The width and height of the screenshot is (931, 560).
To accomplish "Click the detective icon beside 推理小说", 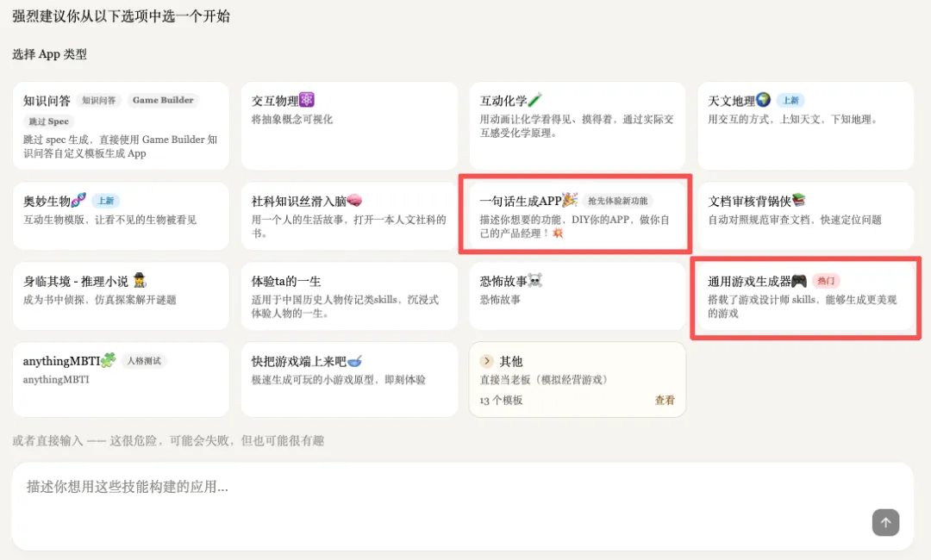I will point(141,280).
